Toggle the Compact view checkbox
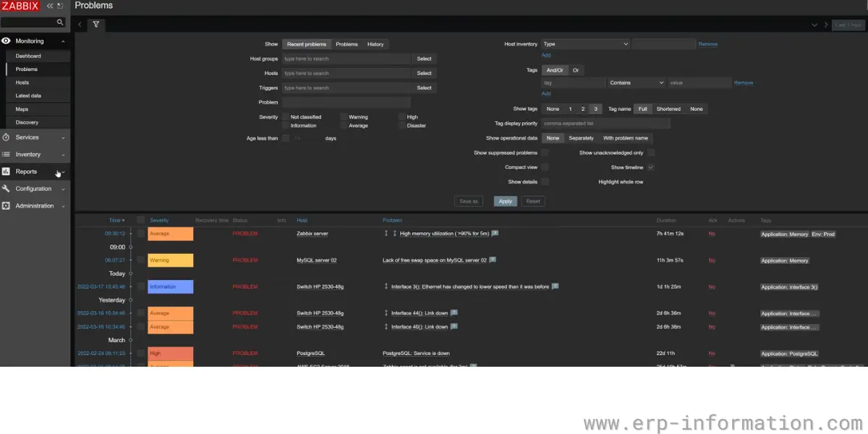Screen dimensions: 868x434 545,167
